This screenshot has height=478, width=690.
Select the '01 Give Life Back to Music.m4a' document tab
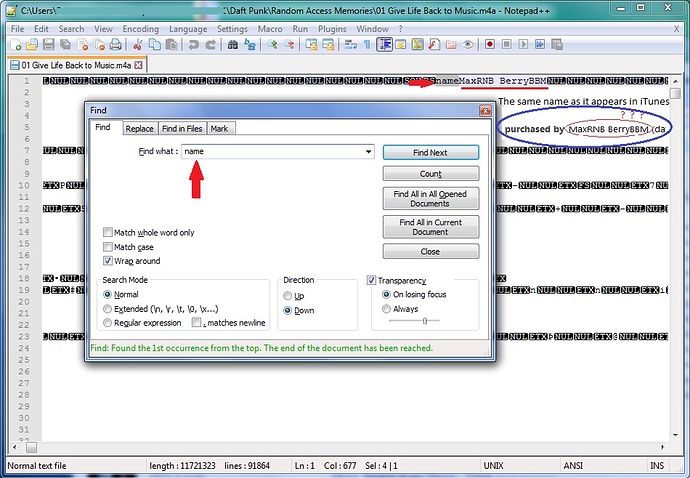click(77, 65)
